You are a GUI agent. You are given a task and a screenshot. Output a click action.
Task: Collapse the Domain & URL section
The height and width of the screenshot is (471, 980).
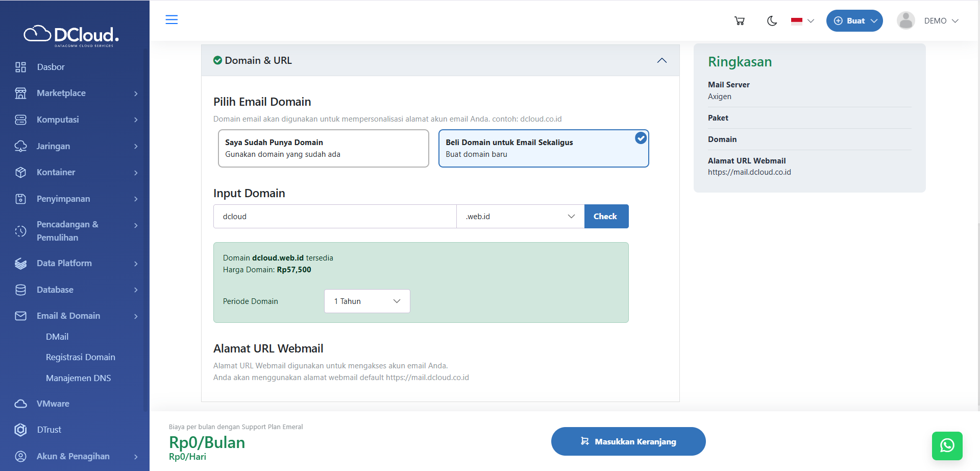click(x=661, y=61)
